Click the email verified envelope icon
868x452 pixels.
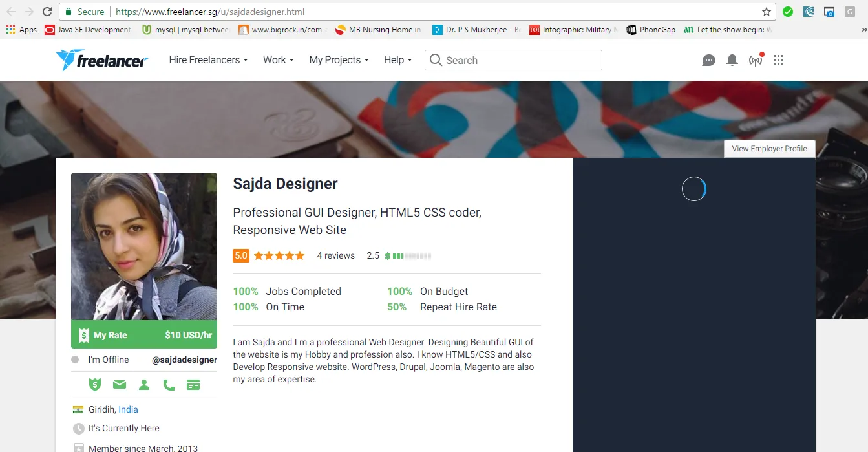tap(120, 385)
